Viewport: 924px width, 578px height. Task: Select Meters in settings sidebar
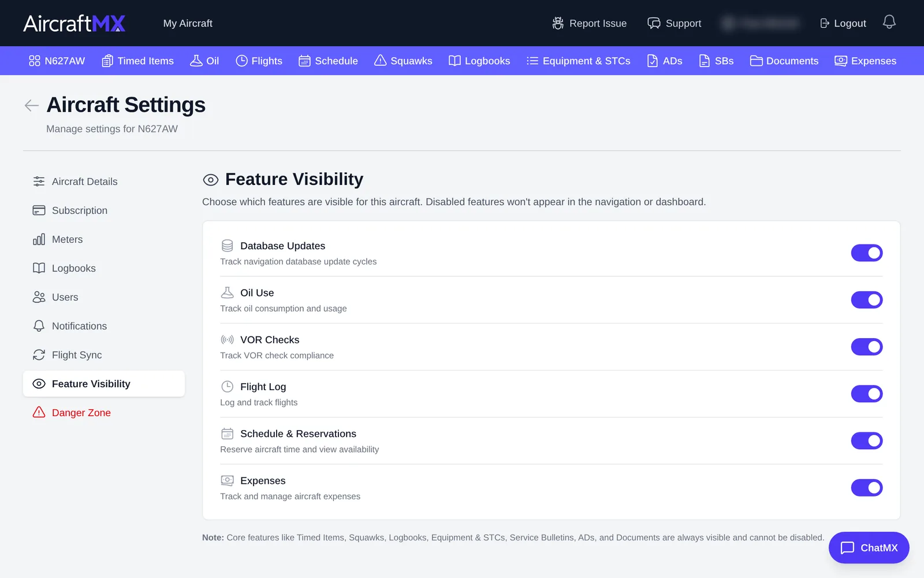[x=104, y=239]
